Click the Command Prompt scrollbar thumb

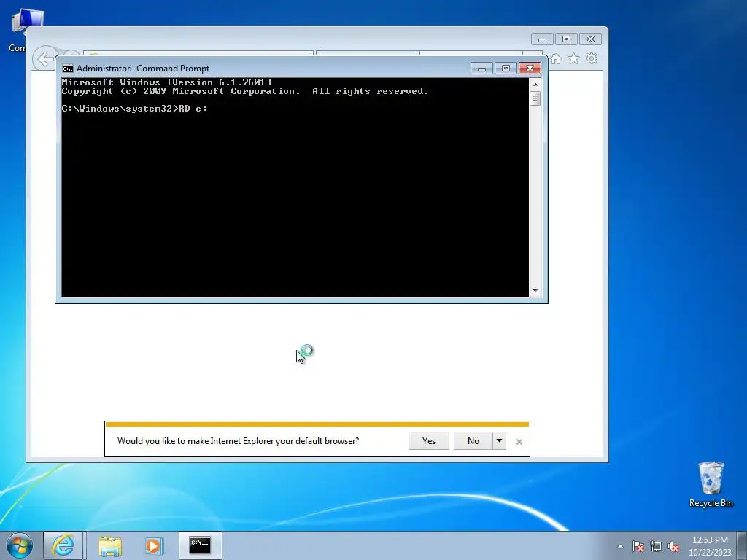pyautogui.click(x=535, y=98)
